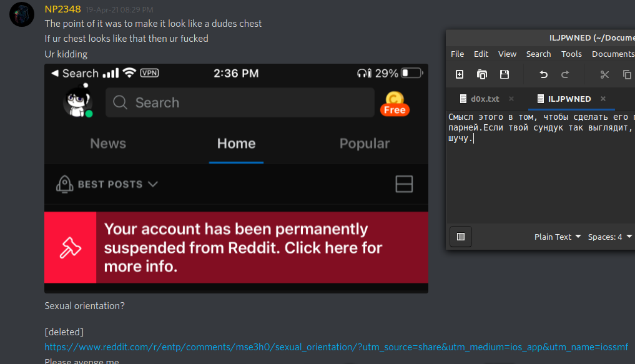Click the permanently suspended banner text
Viewport: 635px width, 364px height.
[x=243, y=247]
